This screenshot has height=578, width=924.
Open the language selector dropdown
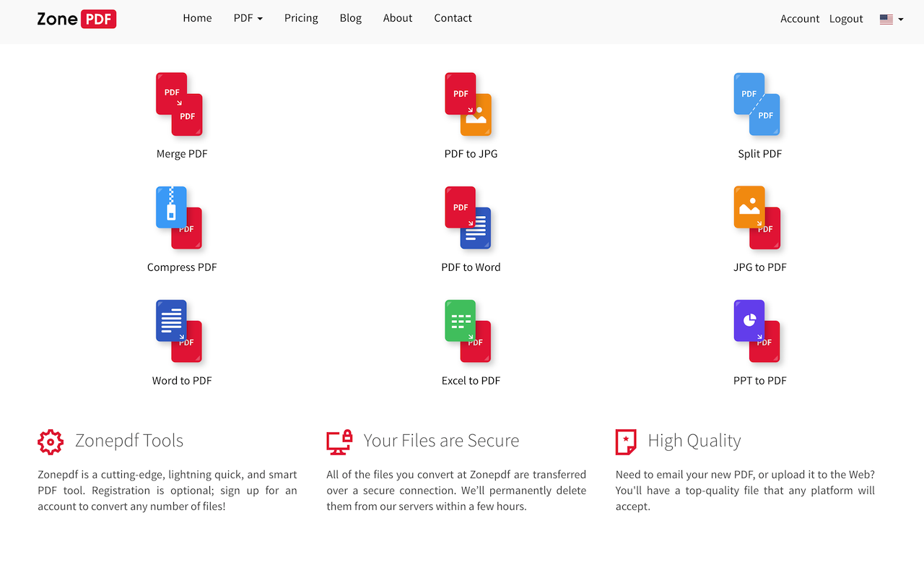pos(890,19)
